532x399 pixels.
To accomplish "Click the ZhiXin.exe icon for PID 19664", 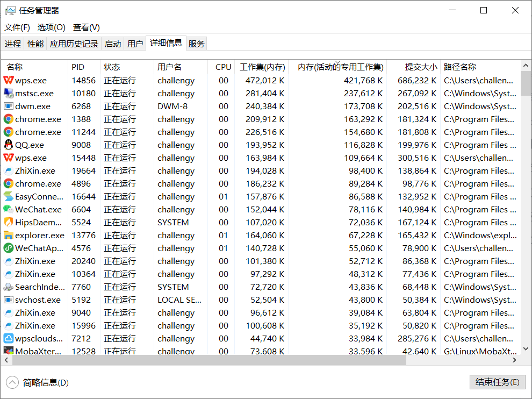I will point(9,171).
